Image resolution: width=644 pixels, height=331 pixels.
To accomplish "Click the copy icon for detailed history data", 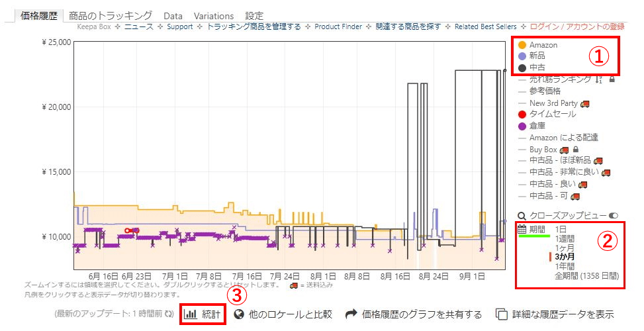I will click(x=502, y=314).
